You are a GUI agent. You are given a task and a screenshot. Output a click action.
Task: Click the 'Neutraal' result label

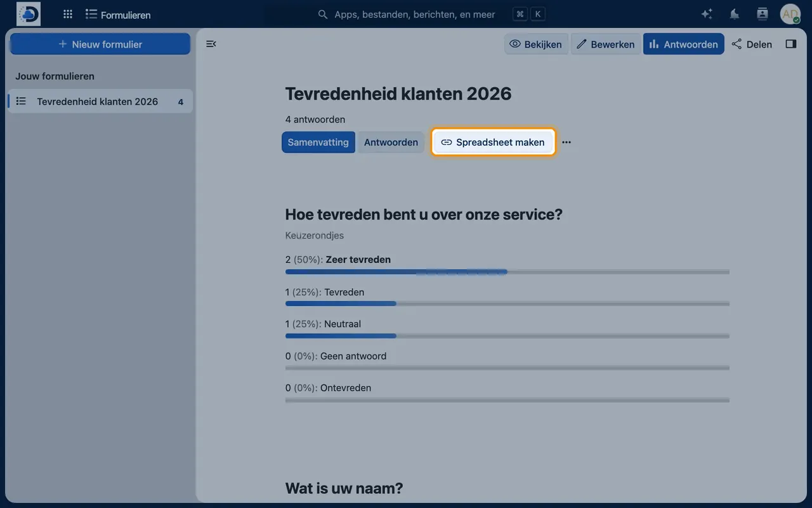pos(343,324)
